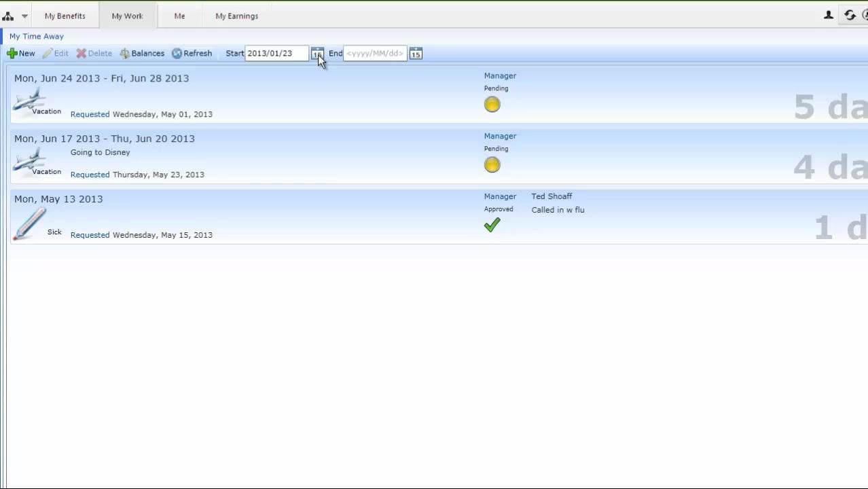Open the End date calendar picker

click(x=416, y=54)
